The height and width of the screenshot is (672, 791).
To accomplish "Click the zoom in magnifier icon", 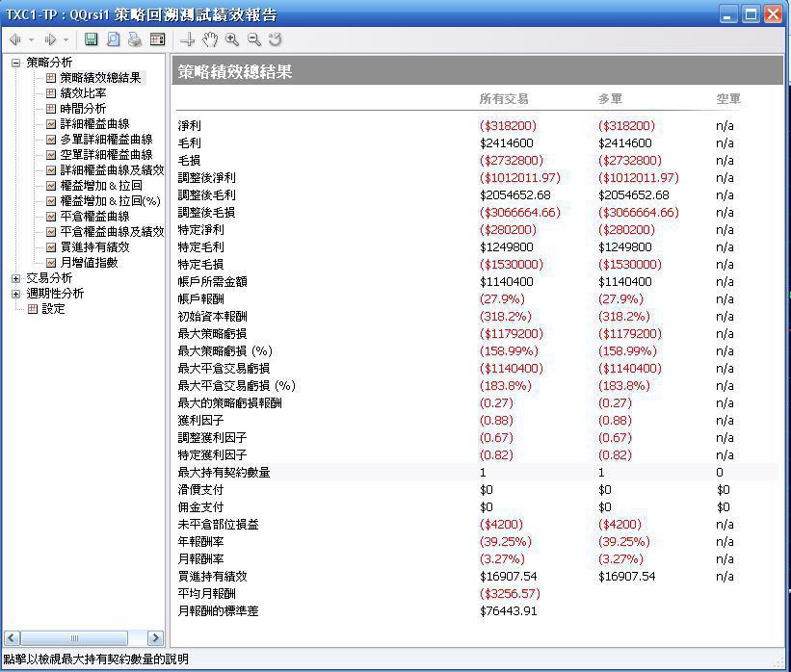I will (x=231, y=39).
